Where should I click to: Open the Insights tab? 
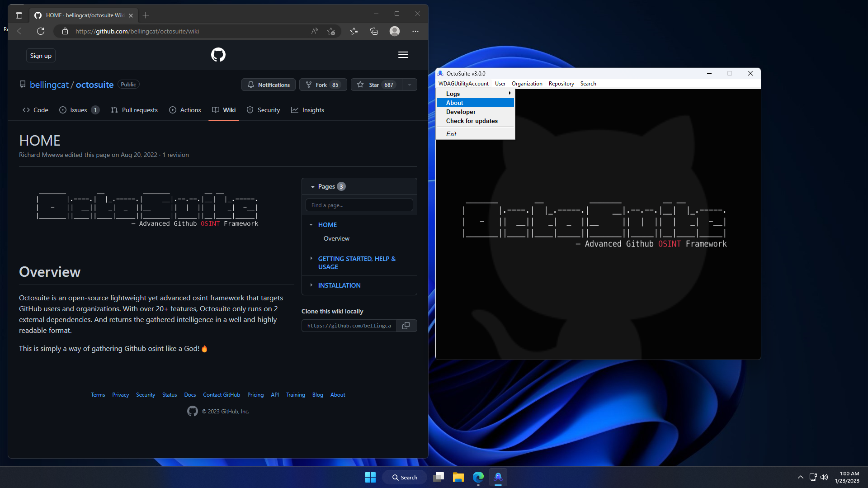307,110
